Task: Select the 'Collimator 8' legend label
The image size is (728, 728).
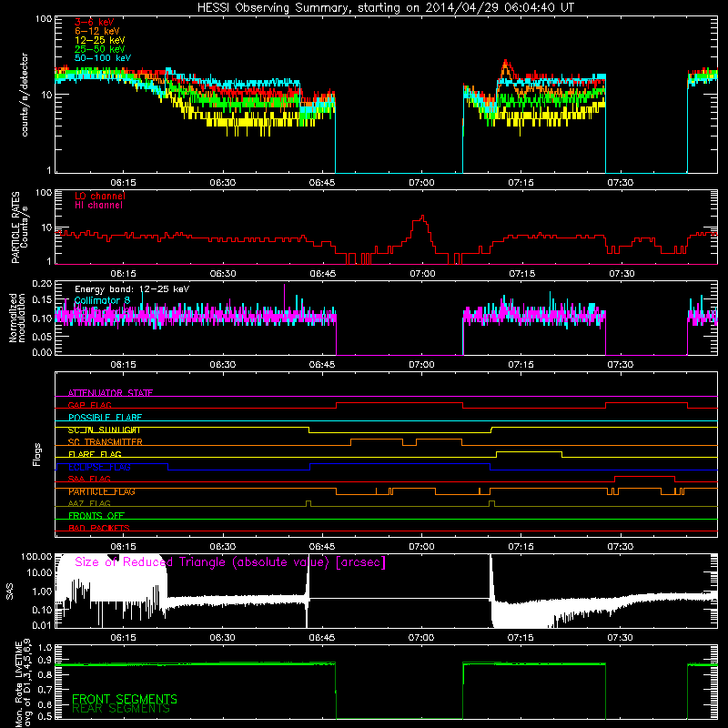Action: (x=102, y=300)
